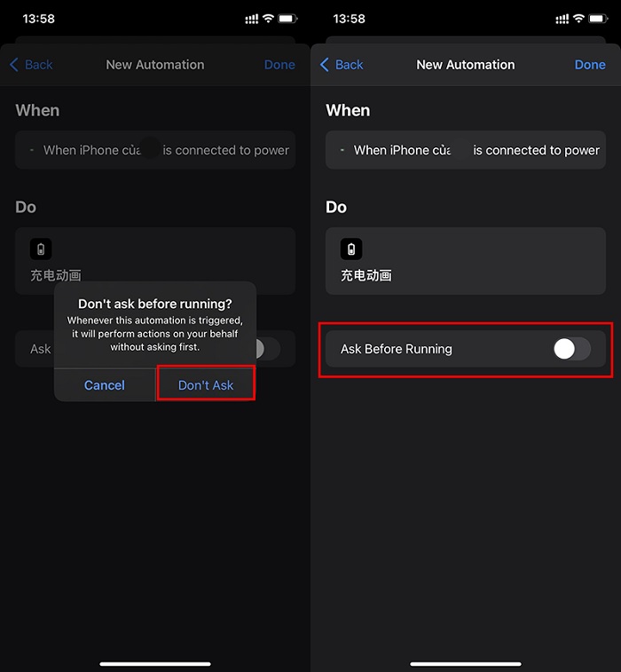
Task: Tap the home indicator bar on right screen
Action: pyautogui.click(x=466, y=663)
